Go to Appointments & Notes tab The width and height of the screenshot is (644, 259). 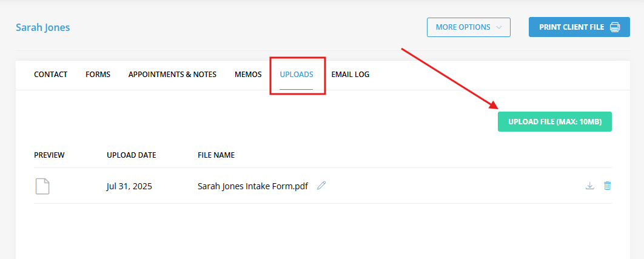172,75
